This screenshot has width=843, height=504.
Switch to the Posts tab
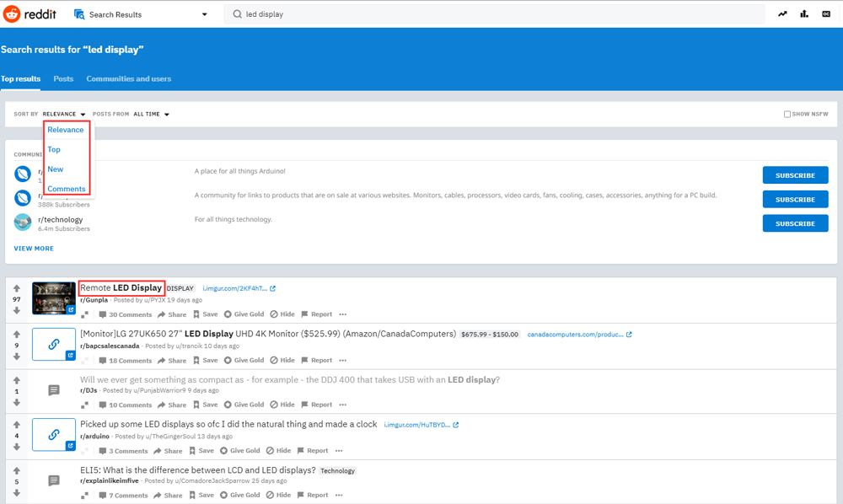click(x=63, y=78)
